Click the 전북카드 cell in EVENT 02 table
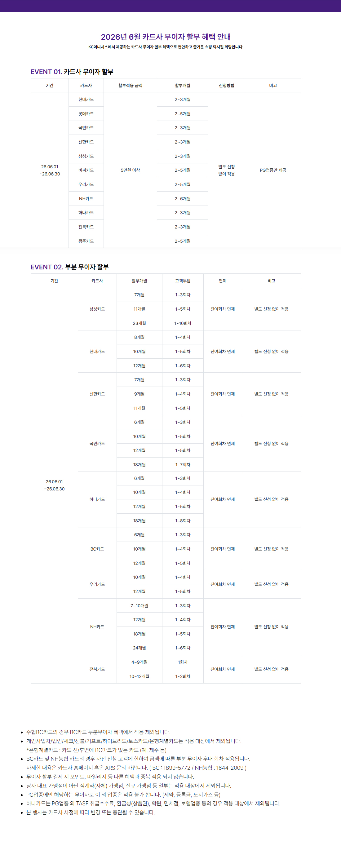Viewport: 341px width, 868px height. pyautogui.click(x=97, y=669)
